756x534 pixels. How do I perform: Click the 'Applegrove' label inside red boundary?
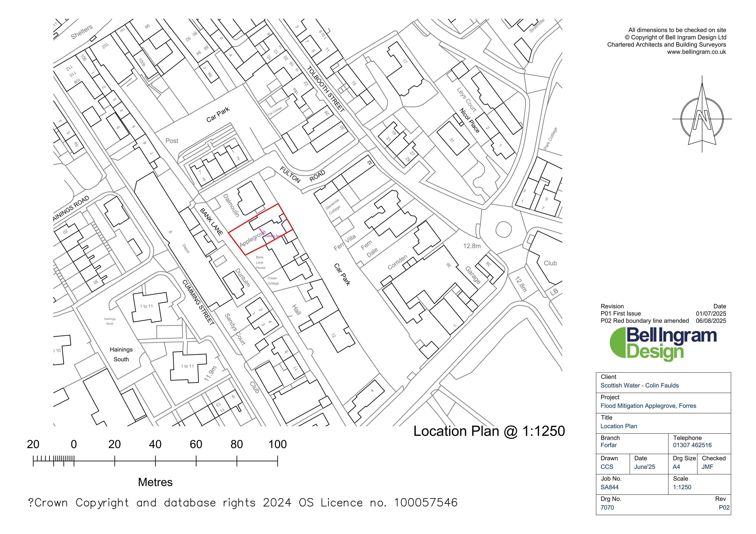click(252, 239)
